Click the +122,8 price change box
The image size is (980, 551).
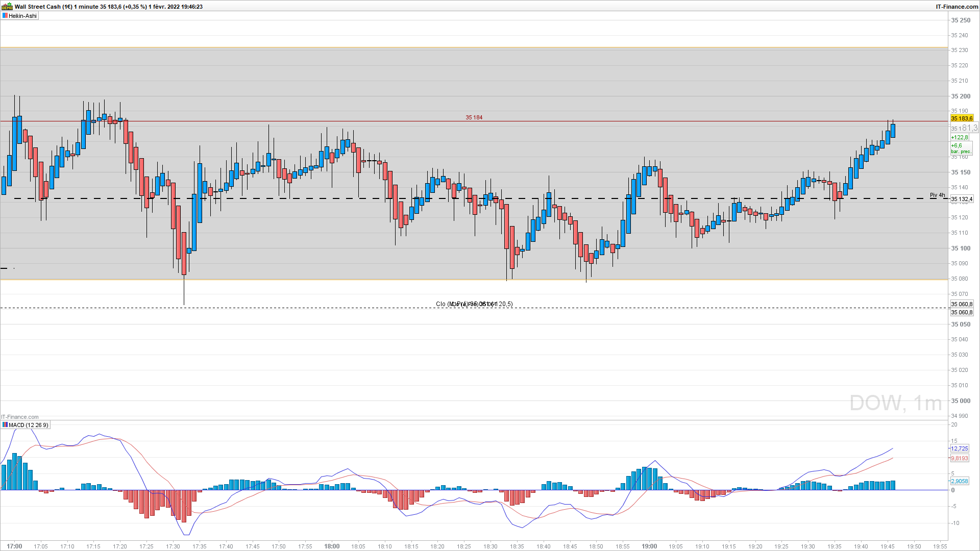(x=959, y=137)
